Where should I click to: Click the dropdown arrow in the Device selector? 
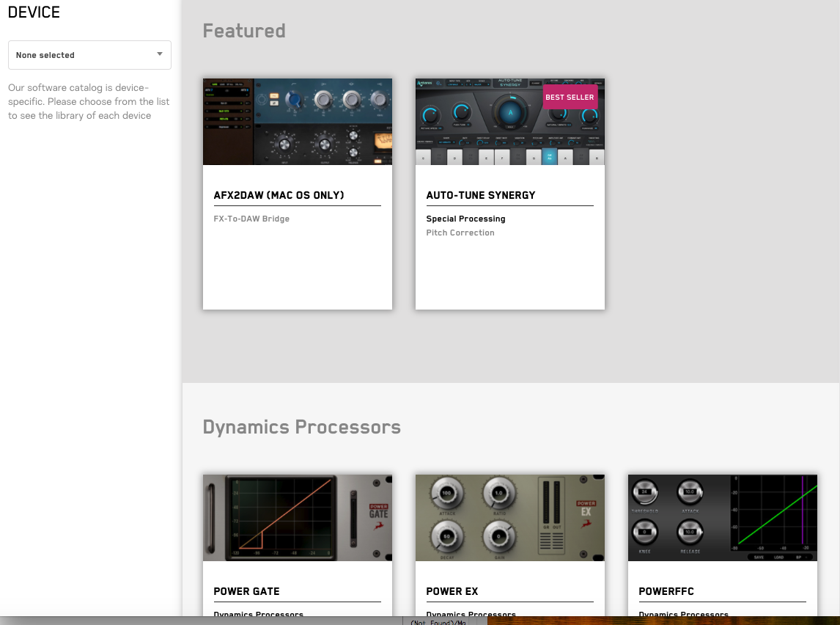(x=160, y=54)
